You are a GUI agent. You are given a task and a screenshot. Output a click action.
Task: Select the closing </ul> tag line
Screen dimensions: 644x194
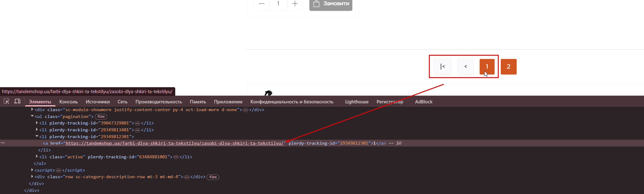(x=40, y=164)
